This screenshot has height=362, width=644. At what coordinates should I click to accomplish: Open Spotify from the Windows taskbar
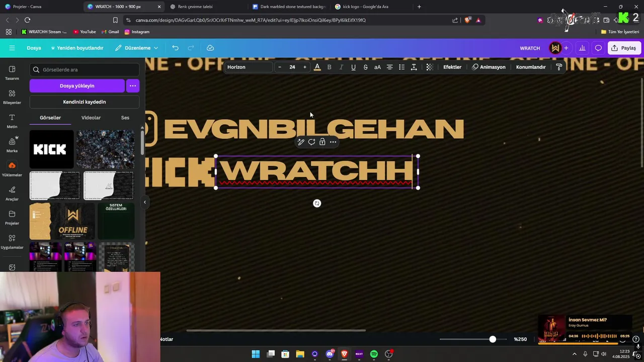coord(374,354)
